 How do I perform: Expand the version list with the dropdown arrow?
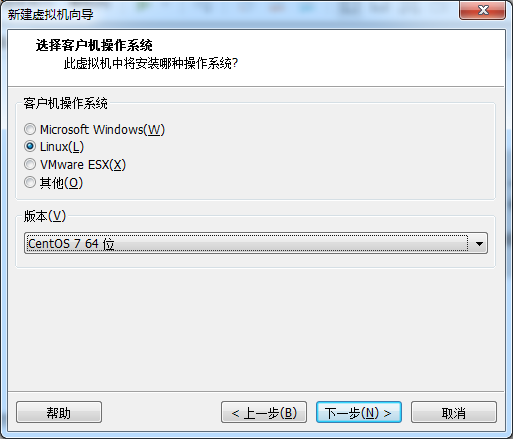tap(479, 244)
